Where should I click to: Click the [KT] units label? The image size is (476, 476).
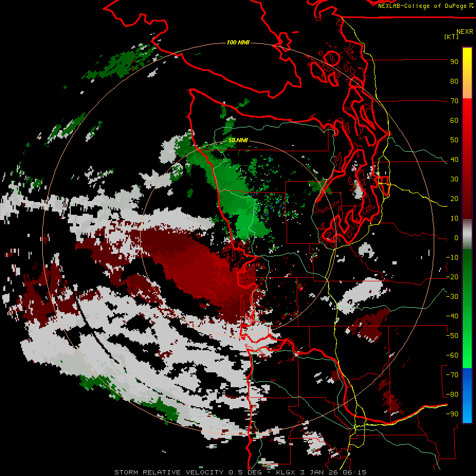451,36
